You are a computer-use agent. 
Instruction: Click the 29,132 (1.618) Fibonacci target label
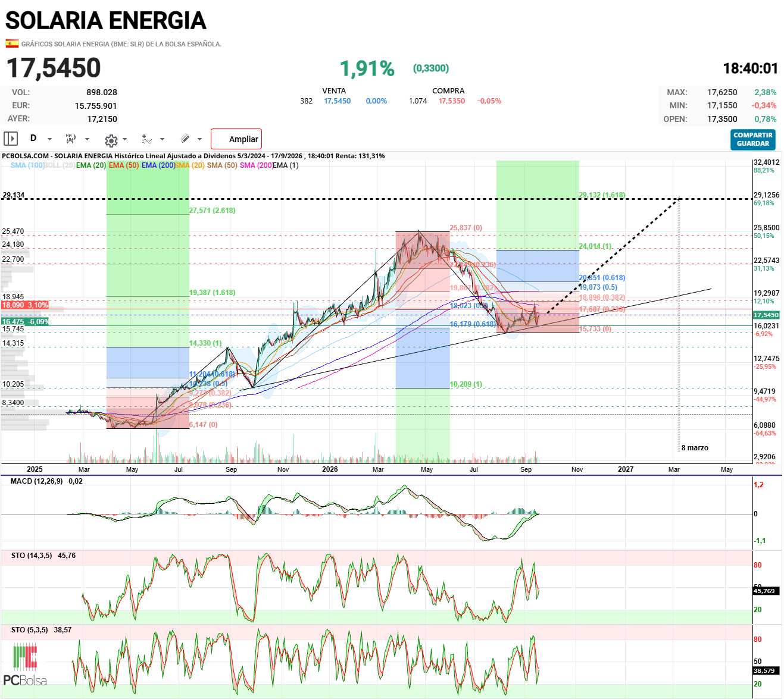pyautogui.click(x=602, y=195)
